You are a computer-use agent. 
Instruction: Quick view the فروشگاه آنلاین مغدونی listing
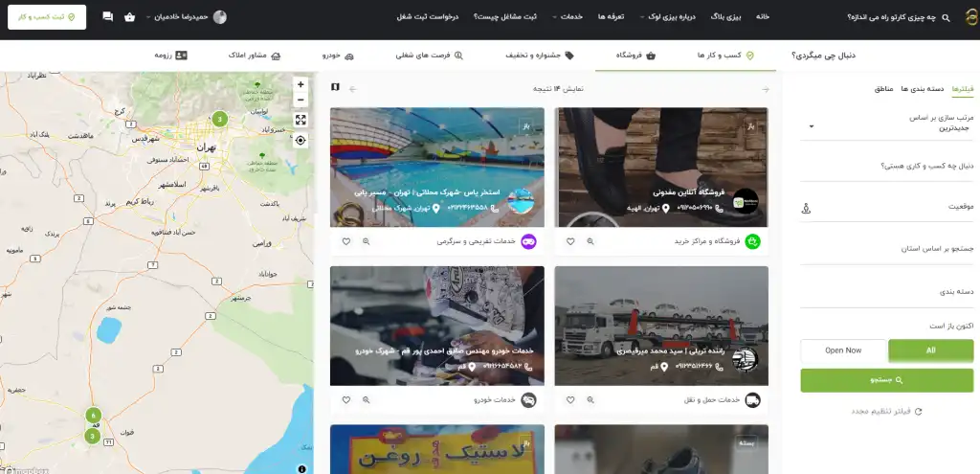[590, 241]
